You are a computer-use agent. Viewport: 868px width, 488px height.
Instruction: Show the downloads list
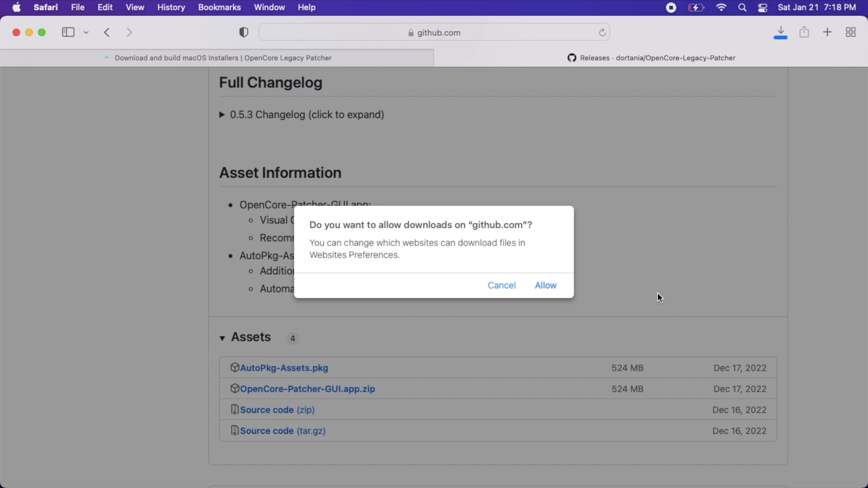coord(780,32)
